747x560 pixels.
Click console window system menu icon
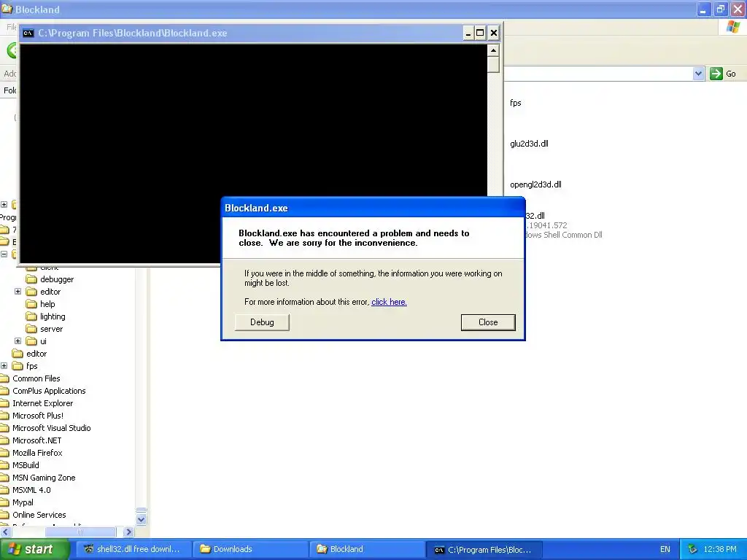tap(28, 33)
